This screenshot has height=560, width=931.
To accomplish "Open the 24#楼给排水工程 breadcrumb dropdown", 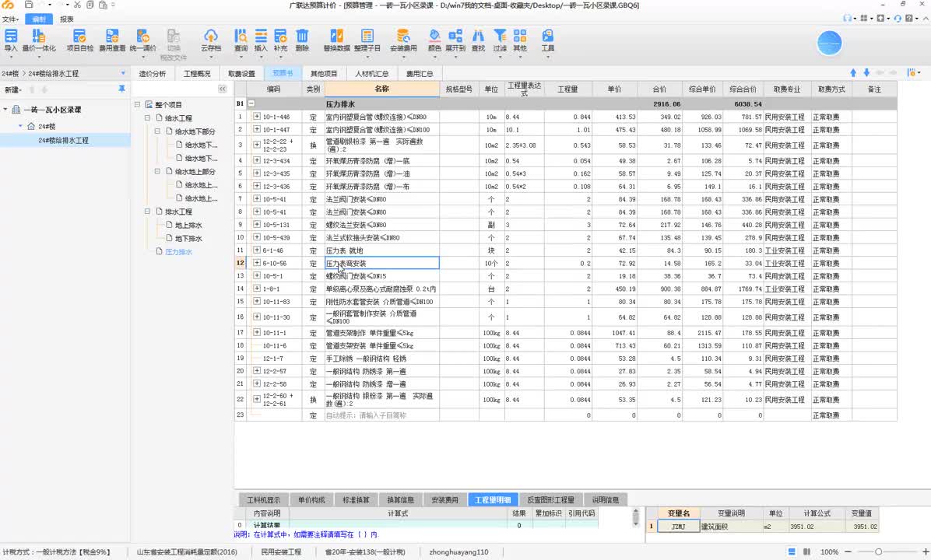I will pos(123,74).
